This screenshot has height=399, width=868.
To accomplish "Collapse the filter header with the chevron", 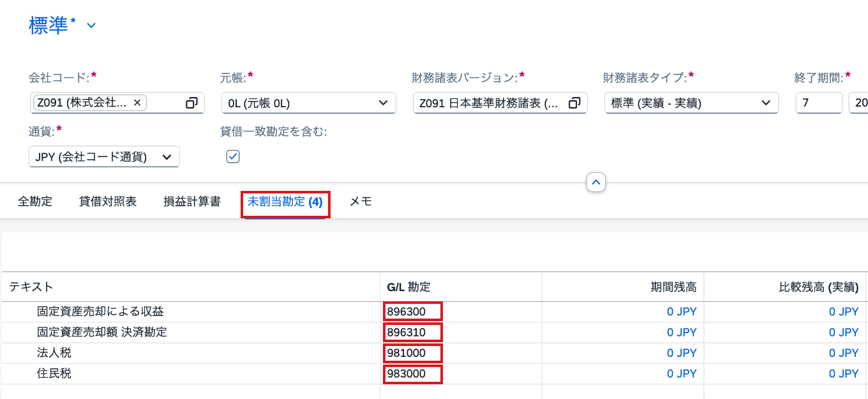I will [x=596, y=183].
